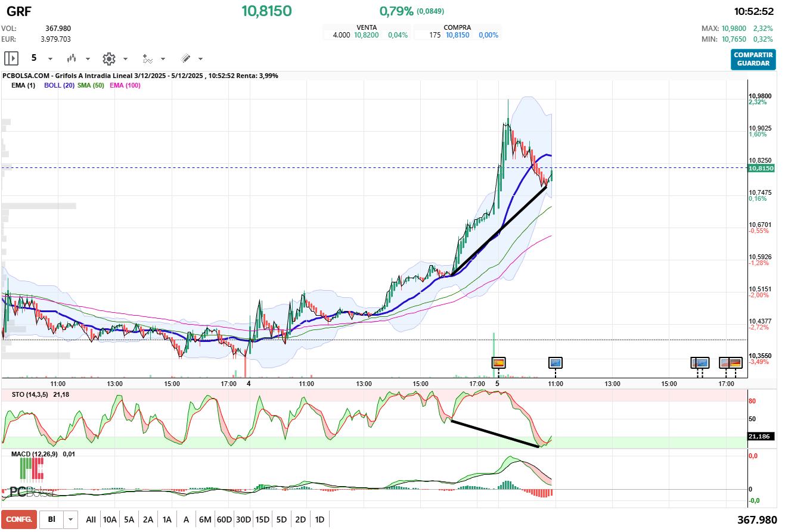Toggle the SMA (50) indicator label
The image size is (785, 532).
91,85
